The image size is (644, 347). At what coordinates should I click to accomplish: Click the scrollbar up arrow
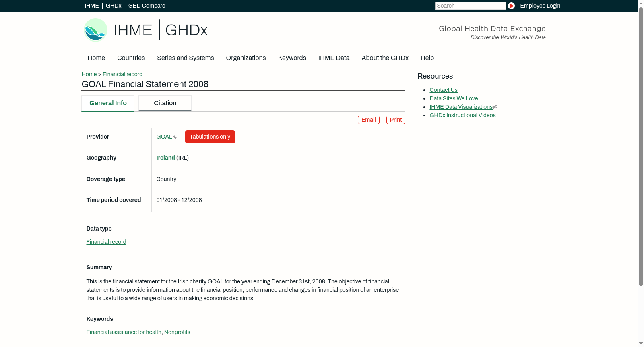(641, 3)
